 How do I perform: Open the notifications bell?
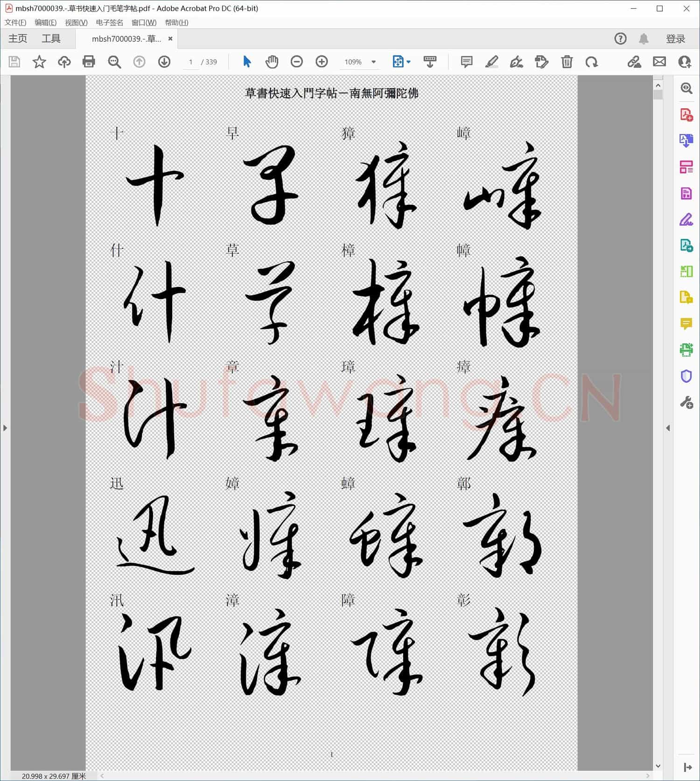[x=644, y=39]
